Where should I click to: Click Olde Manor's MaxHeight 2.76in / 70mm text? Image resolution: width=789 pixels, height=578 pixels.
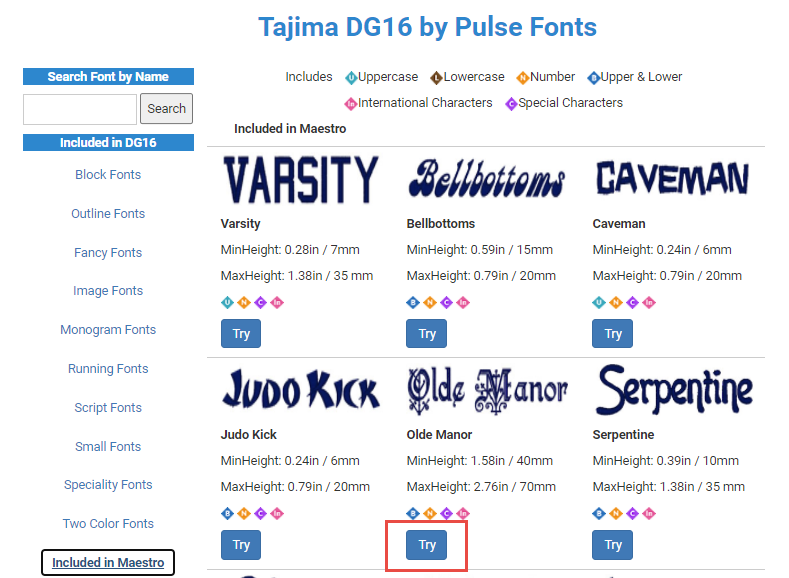(x=481, y=487)
